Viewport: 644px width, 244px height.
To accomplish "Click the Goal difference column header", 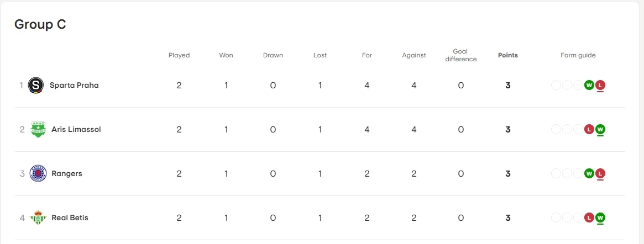I will tap(460, 55).
